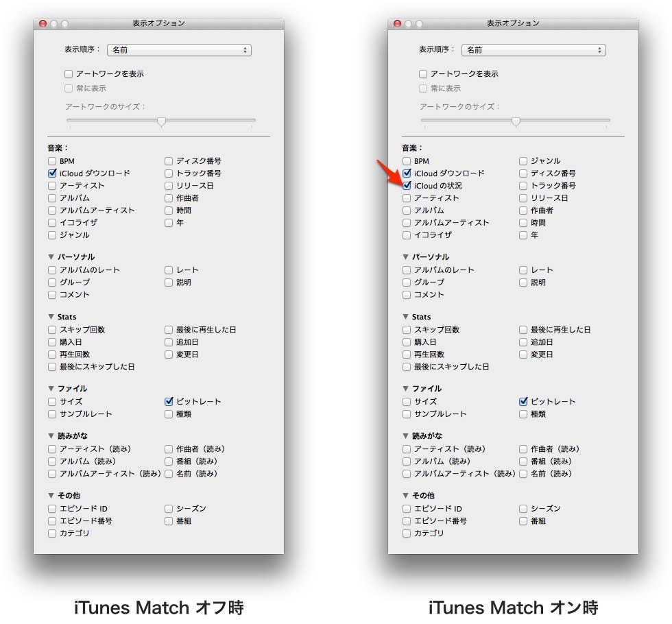This screenshot has height=624, width=672.
Task: Check アルバムのレート in left window
Action: (x=52, y=270)
